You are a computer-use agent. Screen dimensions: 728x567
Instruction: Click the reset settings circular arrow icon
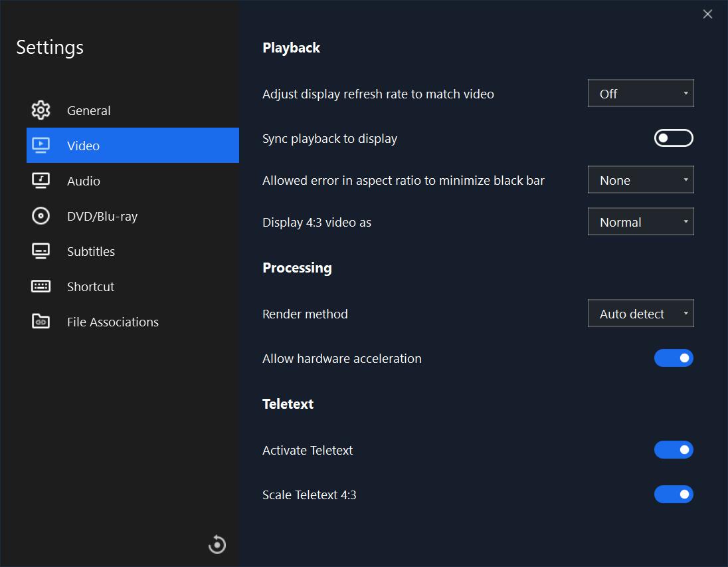[x=217, y=544]
